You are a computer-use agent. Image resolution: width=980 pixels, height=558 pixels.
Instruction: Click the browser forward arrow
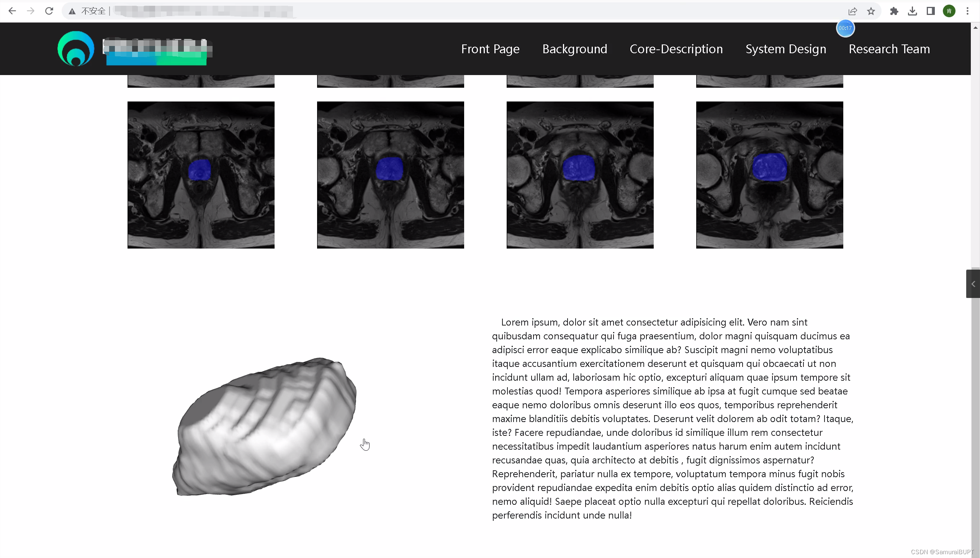click(x=31, y=11)
